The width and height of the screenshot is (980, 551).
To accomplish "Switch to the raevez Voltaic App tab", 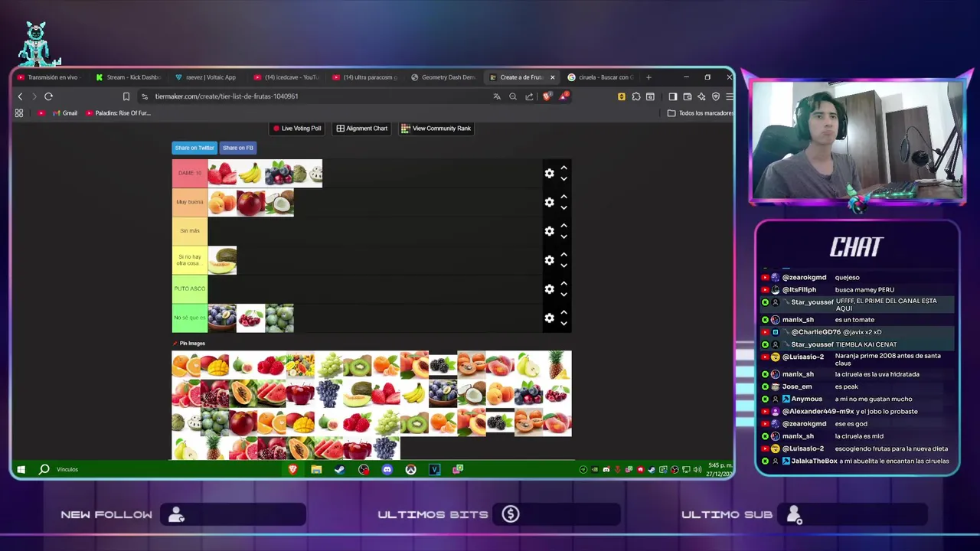I will coord(206,77).
